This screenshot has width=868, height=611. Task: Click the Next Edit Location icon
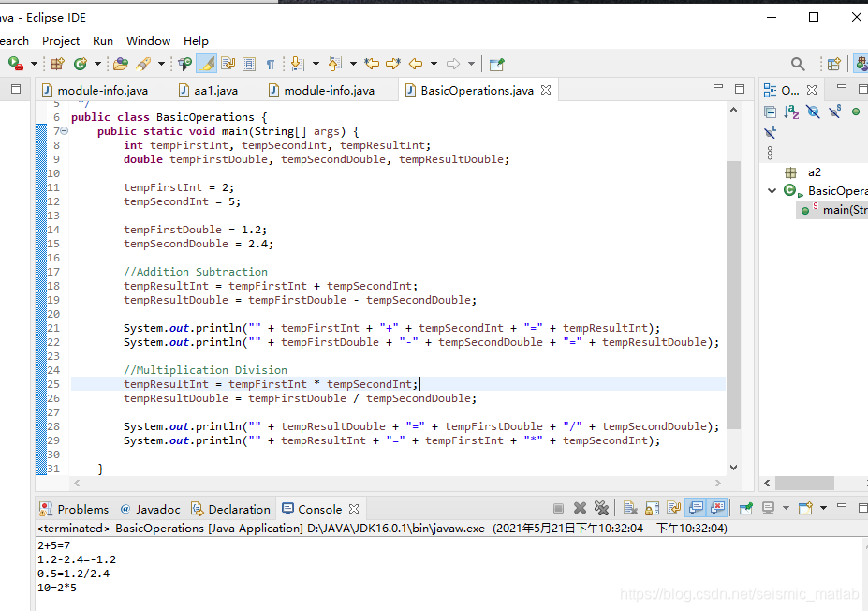393,64
